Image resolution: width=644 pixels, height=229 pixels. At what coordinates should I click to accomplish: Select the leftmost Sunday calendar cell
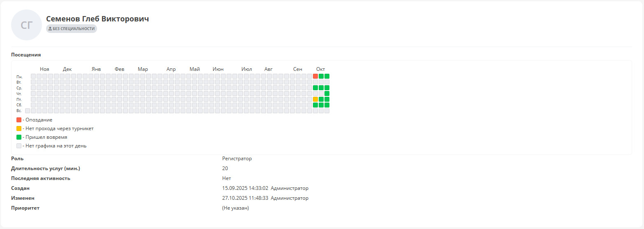[28, 111]
